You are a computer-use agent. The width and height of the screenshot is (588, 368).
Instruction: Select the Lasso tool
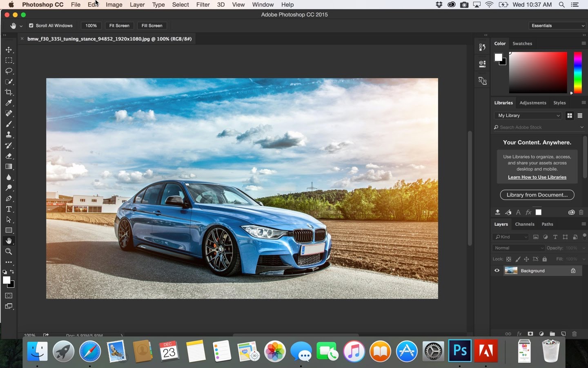9,71
